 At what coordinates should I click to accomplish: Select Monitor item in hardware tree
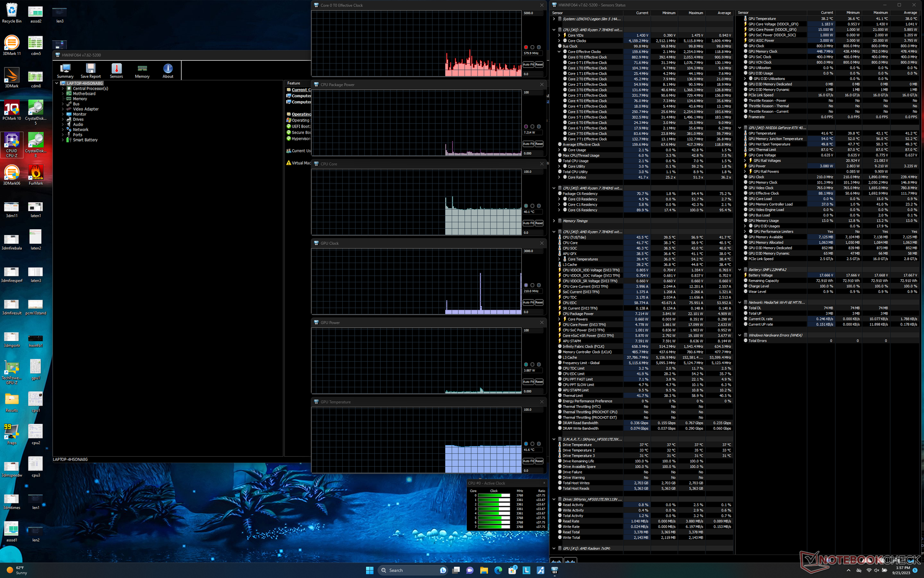tap(79, 114)
